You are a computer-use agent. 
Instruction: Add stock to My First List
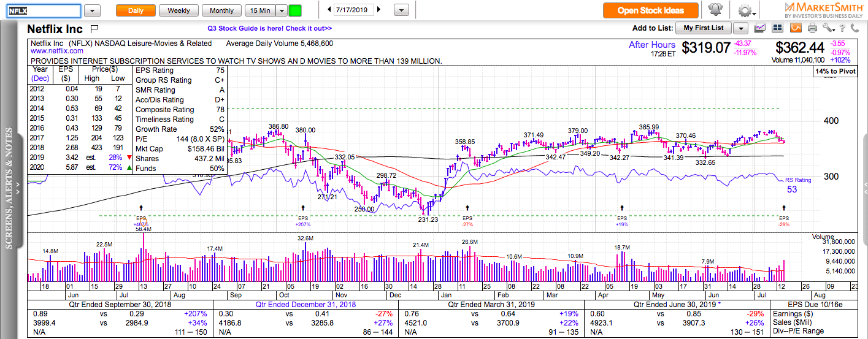(704, 28)
